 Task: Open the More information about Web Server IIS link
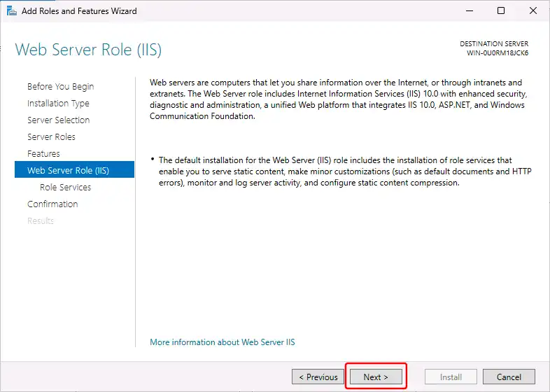click(x=222, y=342)
